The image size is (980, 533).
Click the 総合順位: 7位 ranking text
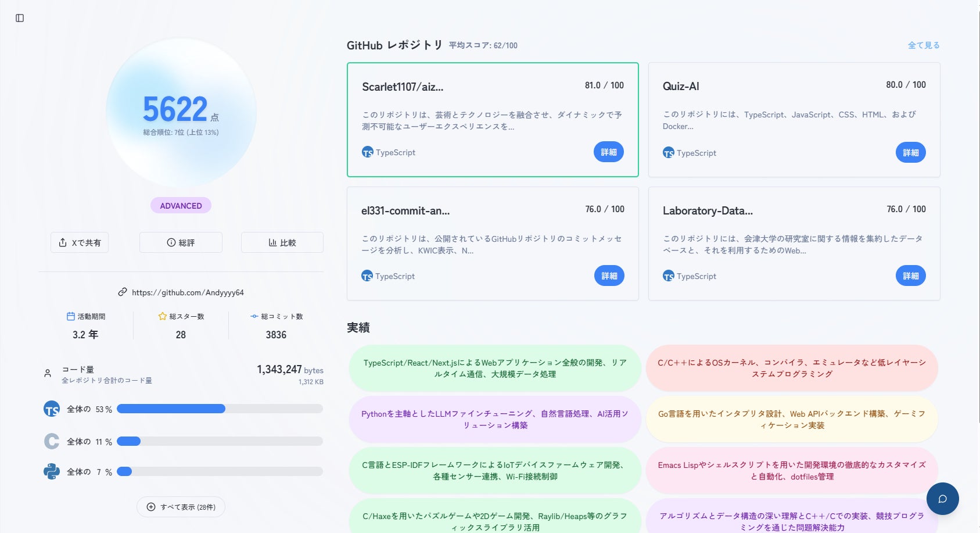[x=181, y=133]
